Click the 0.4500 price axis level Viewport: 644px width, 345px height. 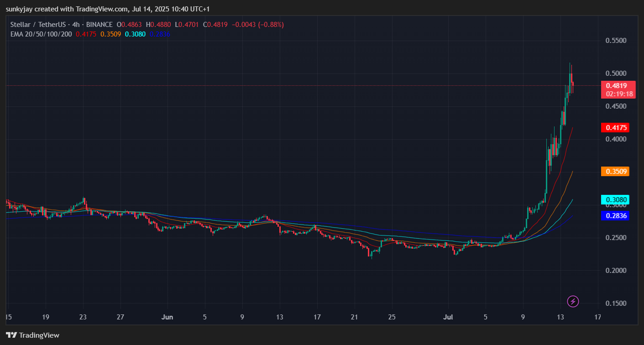616,106
